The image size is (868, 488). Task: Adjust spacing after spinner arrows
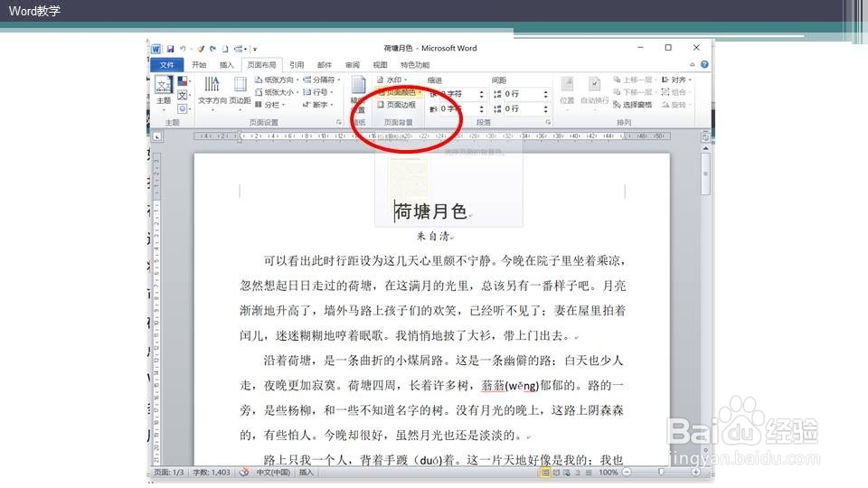click(x=545, y=109)
